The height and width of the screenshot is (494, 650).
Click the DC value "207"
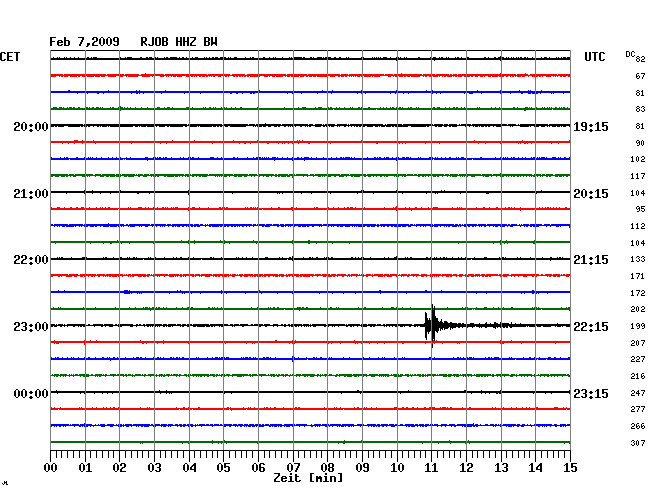(x=638, y=343)
